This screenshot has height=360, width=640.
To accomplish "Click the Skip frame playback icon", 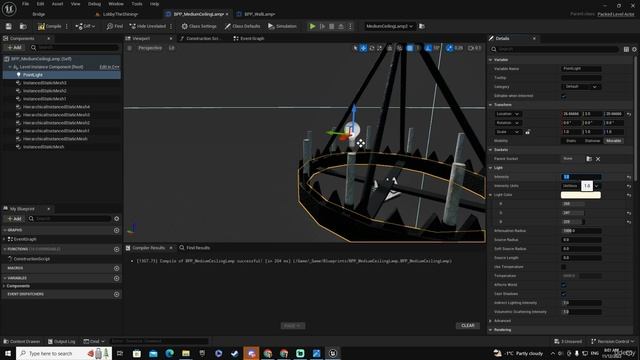I will pos(322,26).
